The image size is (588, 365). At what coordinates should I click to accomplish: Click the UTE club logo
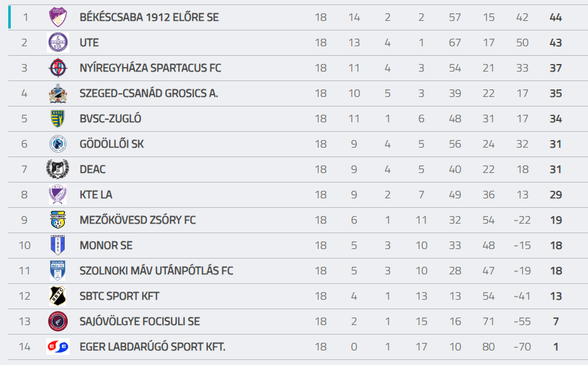coord(58,42)
